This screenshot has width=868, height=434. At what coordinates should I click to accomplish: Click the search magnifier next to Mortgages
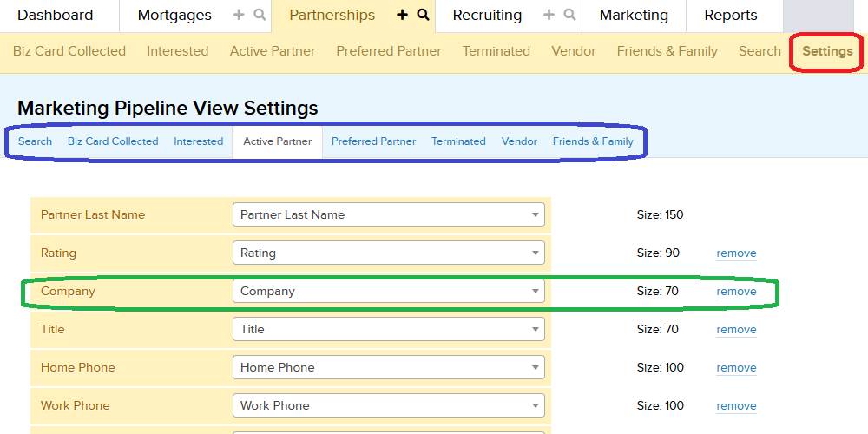coord(260,15)
